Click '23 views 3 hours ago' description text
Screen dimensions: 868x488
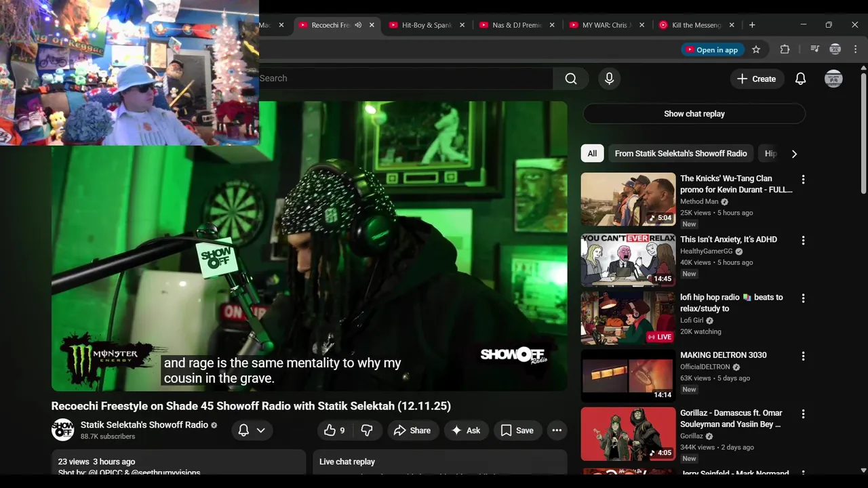96,462
